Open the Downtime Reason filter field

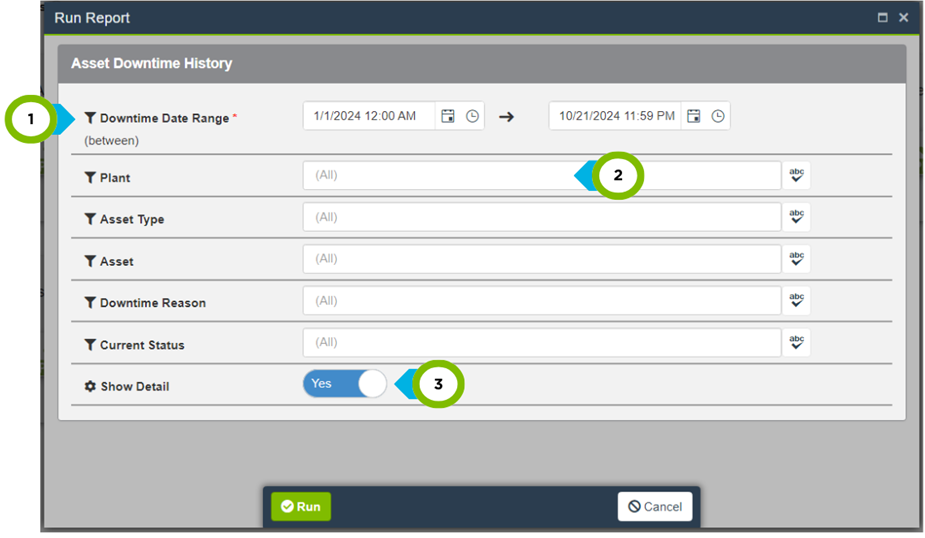tap(540, 301)
